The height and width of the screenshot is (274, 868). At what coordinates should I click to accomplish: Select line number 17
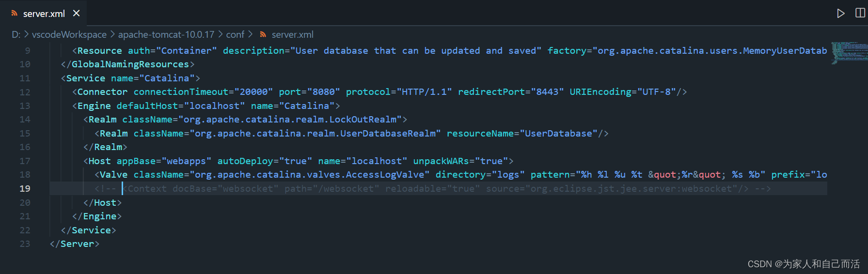pyautogui.click(x=25, y=161)
